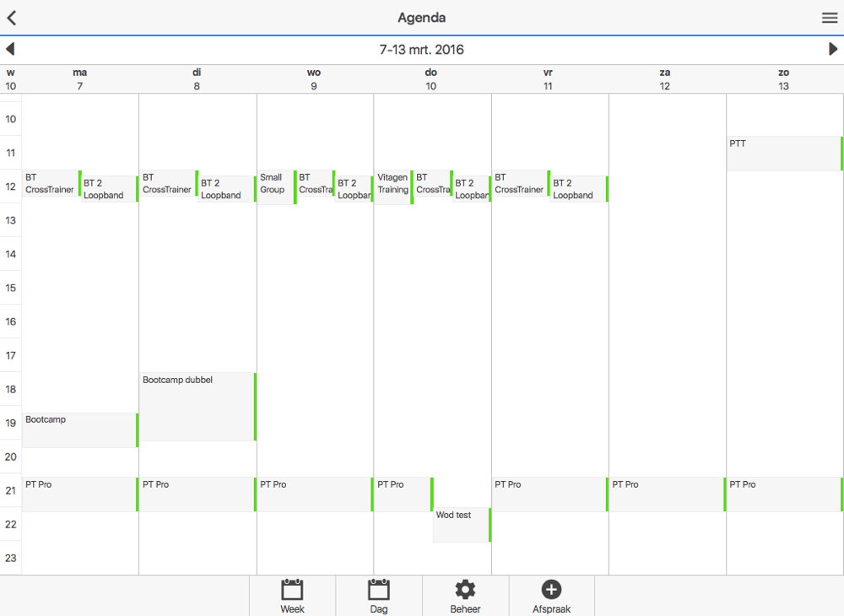This screenshot has height=616, width=844.
Task: Open the hamburger menu
Action: tap(830, 18)
